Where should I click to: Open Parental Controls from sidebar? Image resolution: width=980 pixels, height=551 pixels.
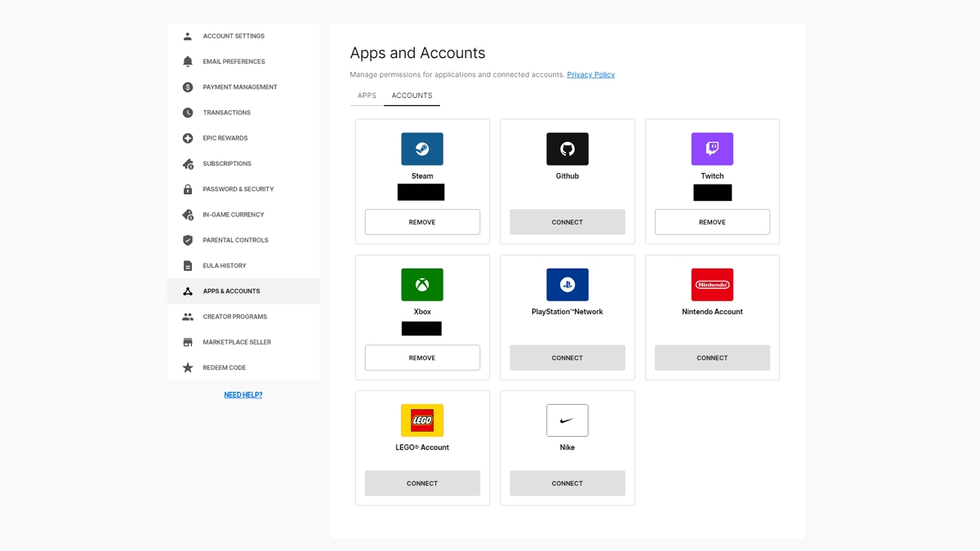pyautogui.click(x=235, y=240)
